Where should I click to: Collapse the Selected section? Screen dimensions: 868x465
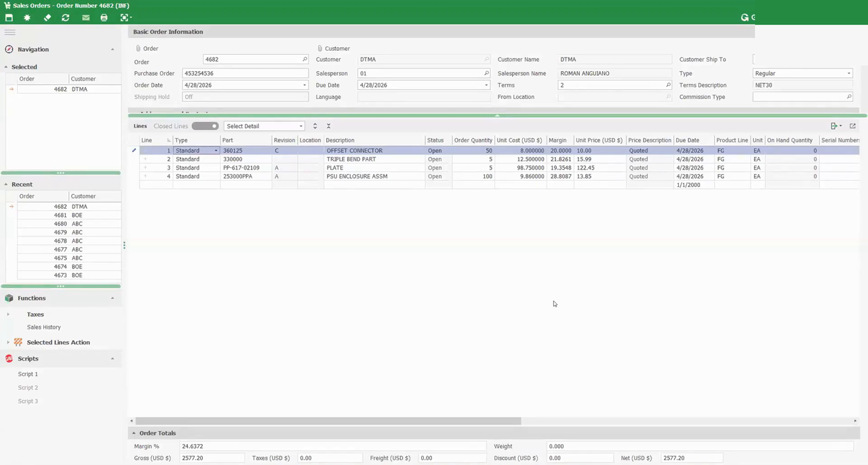[6, 67]
